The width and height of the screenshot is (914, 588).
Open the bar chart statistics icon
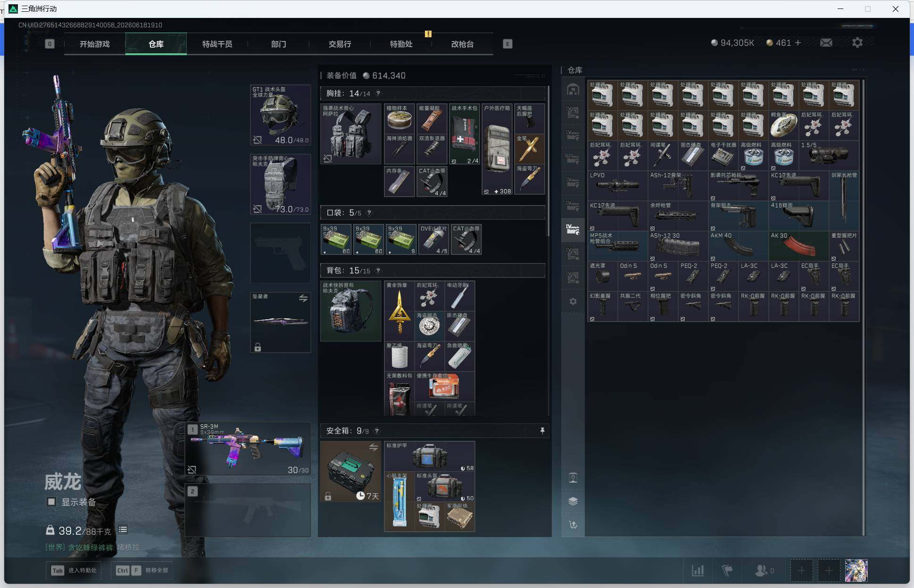point(698,571)
